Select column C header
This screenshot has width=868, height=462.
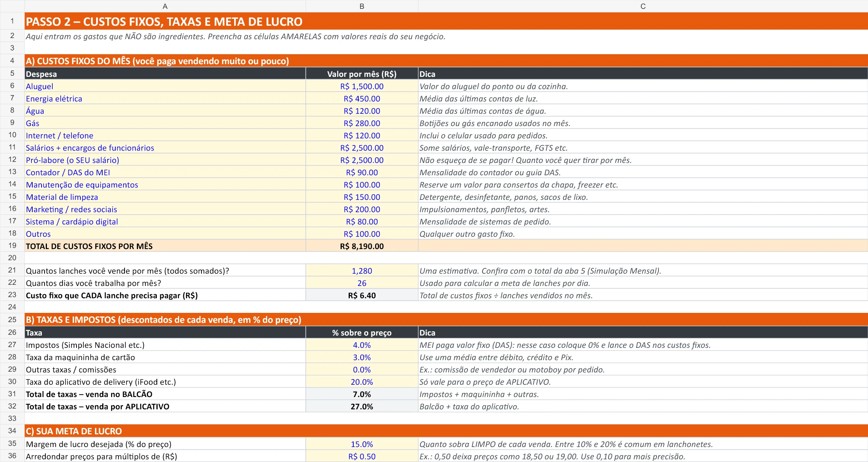tap(643, 6)
